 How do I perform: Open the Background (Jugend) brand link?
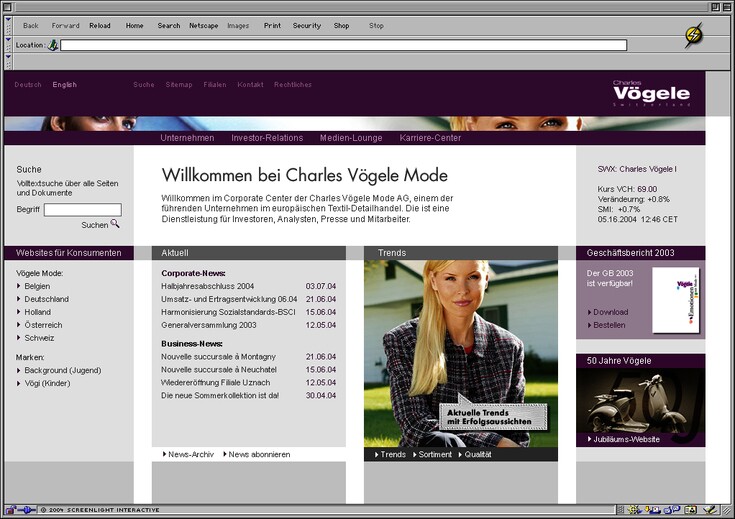(x=63, y=370)
